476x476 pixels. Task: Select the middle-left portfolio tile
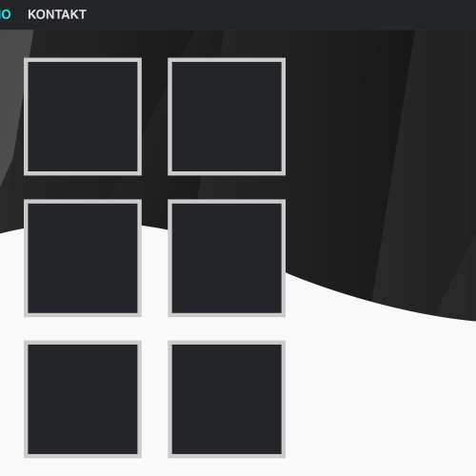tap(83, 258)
